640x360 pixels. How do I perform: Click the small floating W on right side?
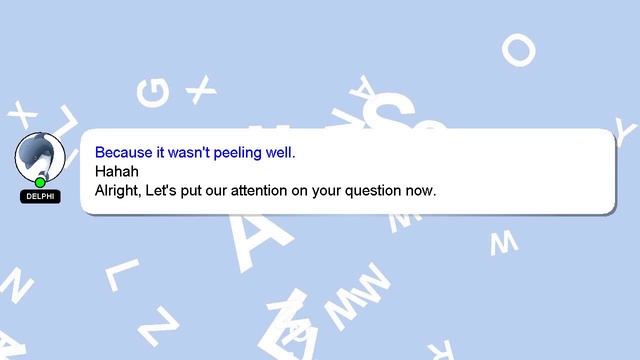(504, 243)
